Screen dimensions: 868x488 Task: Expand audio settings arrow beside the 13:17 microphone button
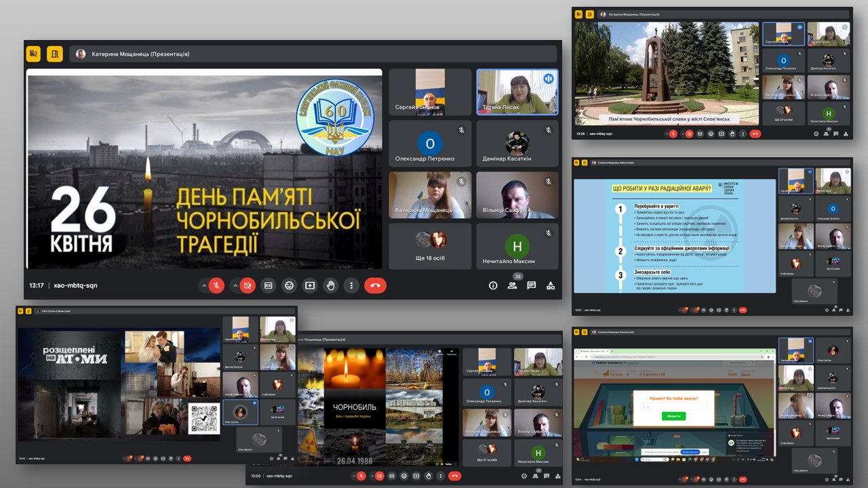click(x=203, y=285)
